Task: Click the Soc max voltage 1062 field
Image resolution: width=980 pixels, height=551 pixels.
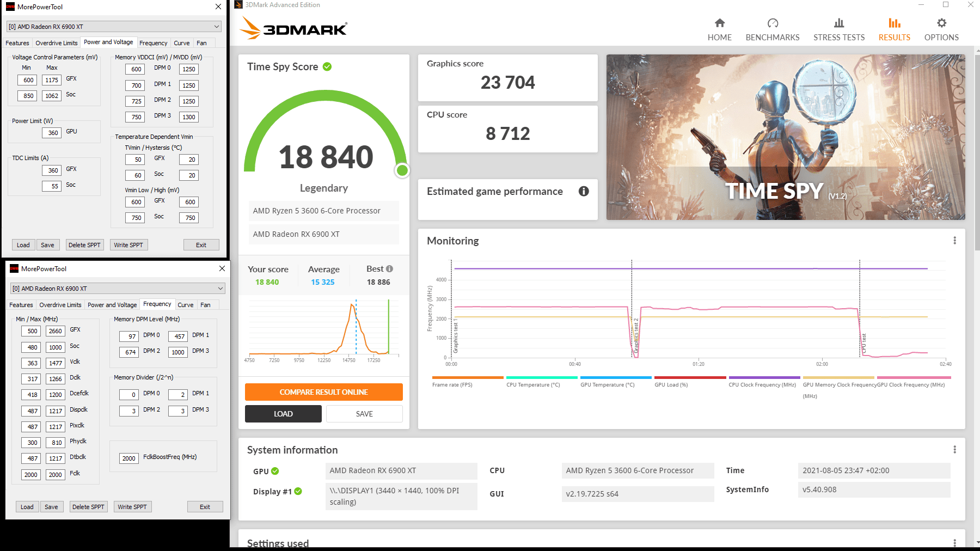Action: [51, 96]
